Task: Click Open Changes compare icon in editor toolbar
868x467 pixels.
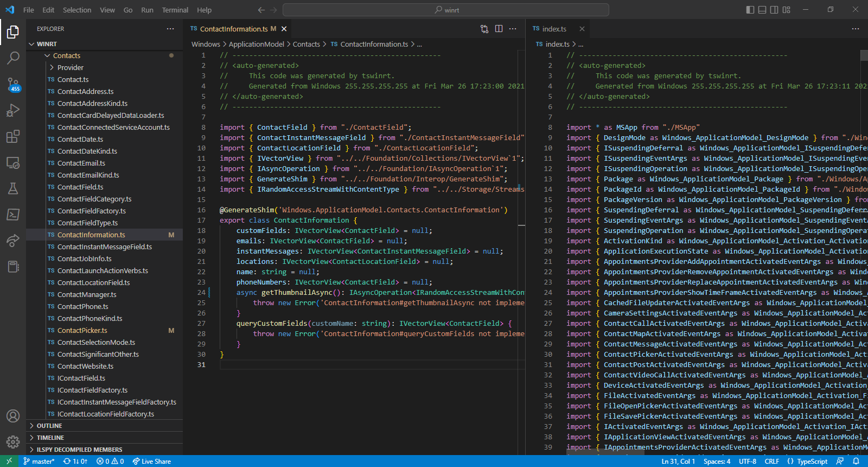Action: coord(484,29)
